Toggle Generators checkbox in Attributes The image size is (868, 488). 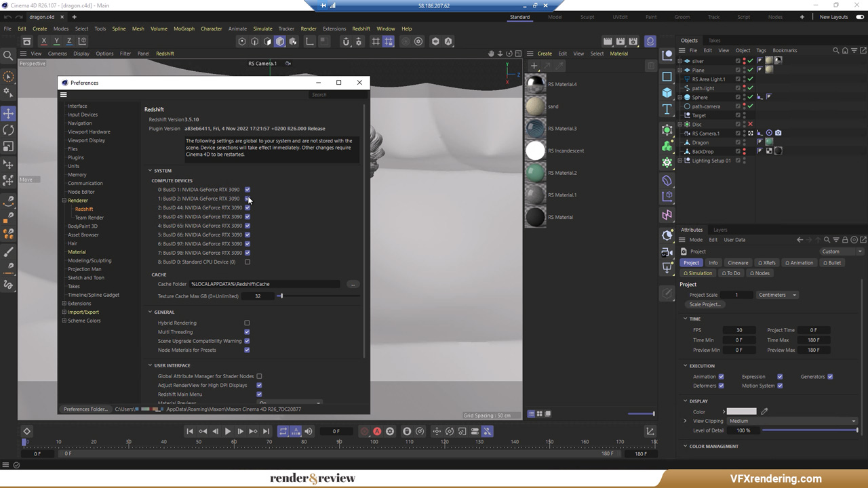[x=830, y=377]
